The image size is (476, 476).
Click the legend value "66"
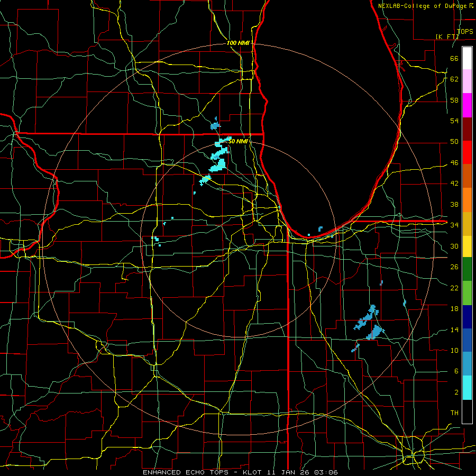(x=454, y=58)
